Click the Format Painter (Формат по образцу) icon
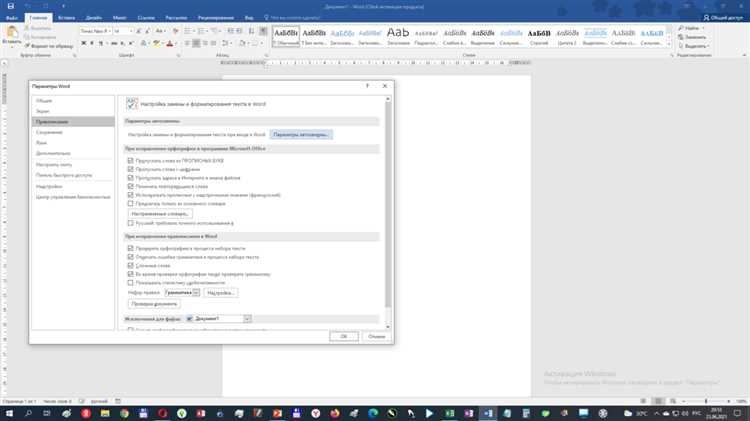This screenshot has width=750, height=421. pyautogui.click(x=27, y=46)
